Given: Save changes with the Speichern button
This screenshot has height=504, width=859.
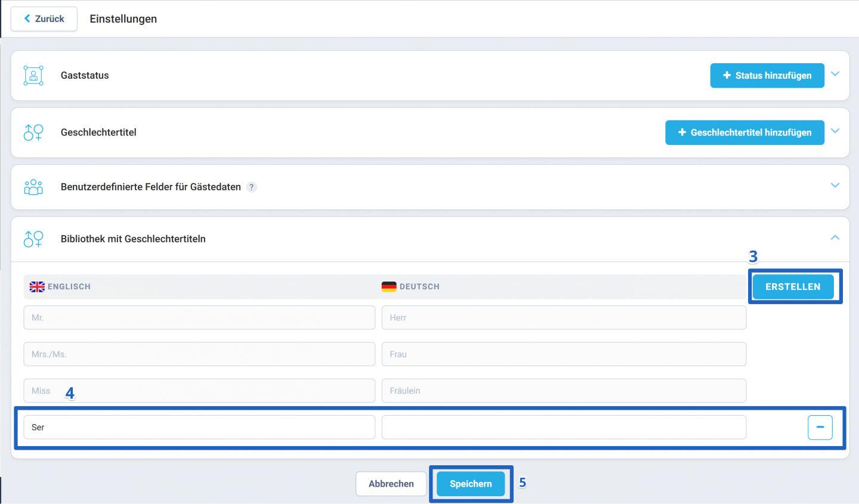Looking at the screenshot, I should point(471,484).
